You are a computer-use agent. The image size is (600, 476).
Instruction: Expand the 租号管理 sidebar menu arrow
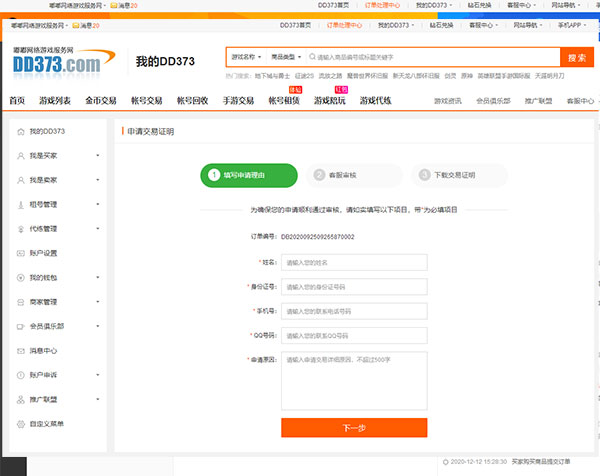(x=97, y=205)
